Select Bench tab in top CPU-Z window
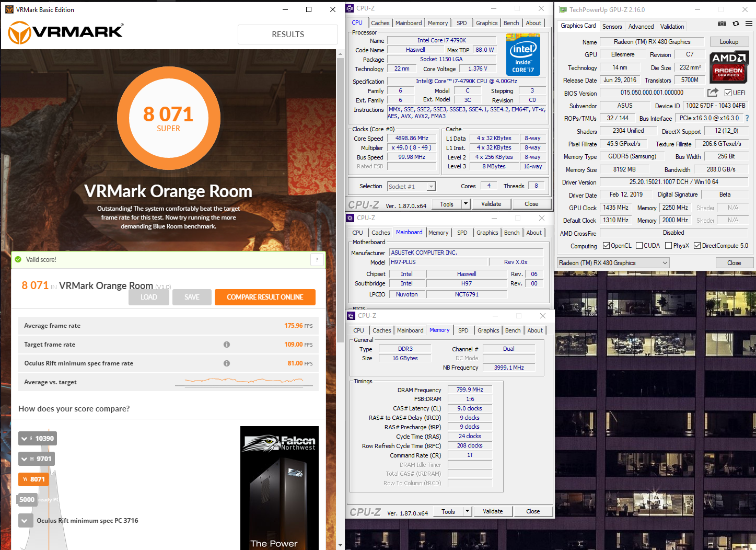This screenshot has width=756, height=550. 511,23
